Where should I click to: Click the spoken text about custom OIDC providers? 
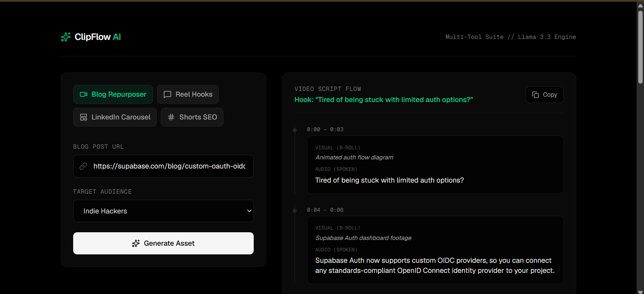click(435, 265)
